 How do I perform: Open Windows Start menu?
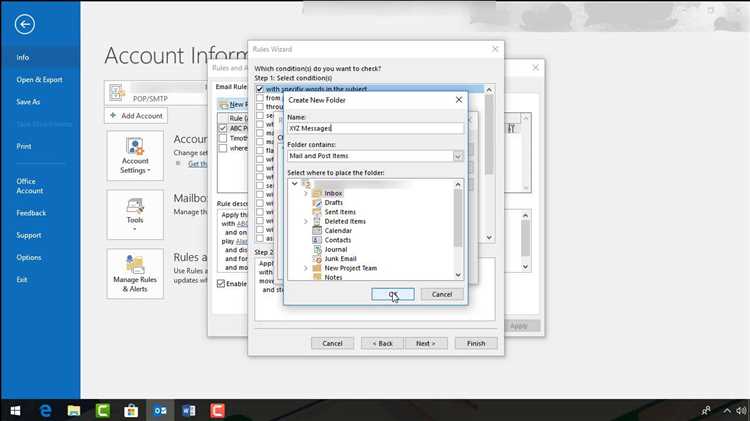15,410
